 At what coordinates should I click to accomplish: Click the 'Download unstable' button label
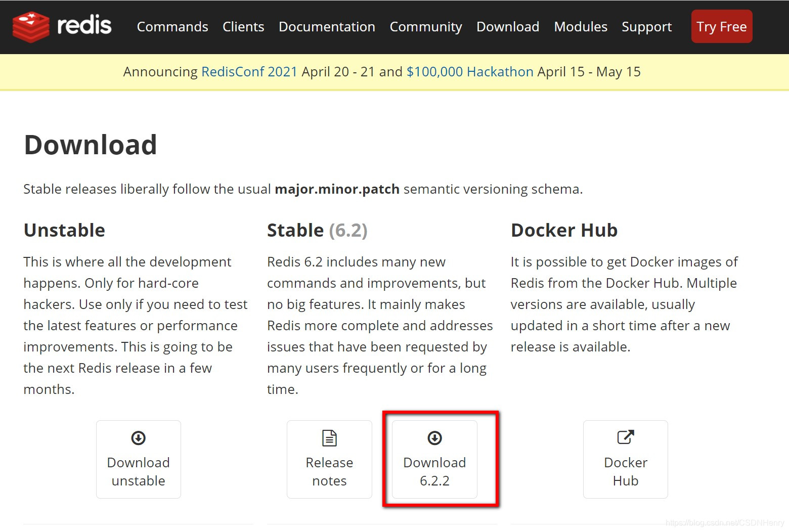pyautogui.click(x=139, y=471)
